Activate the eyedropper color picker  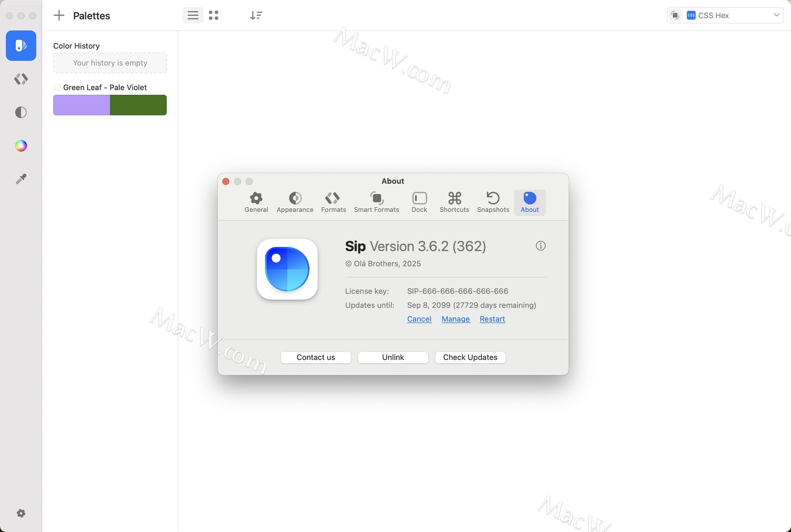click(x=21, y=179)
